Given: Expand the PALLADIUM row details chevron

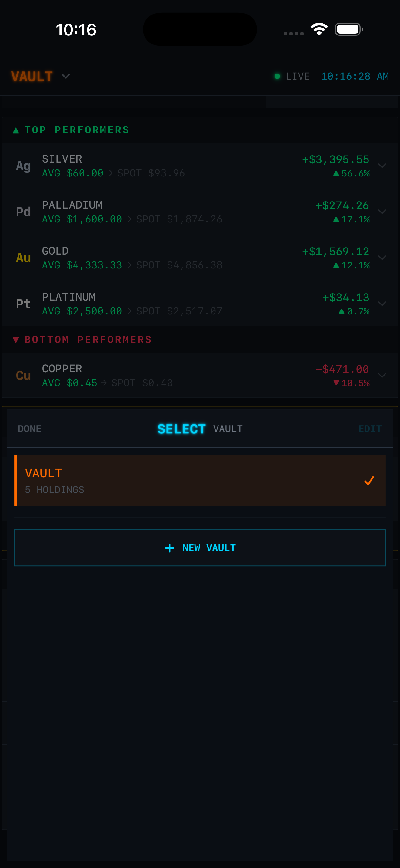Looking at the screenshot, I should coord(382,212).
